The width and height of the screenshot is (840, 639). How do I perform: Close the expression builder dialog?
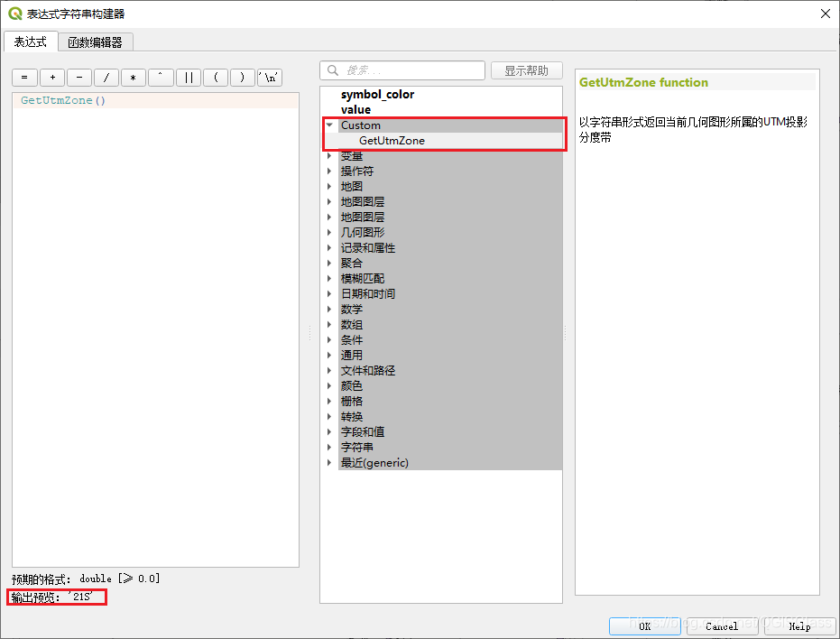825,14
